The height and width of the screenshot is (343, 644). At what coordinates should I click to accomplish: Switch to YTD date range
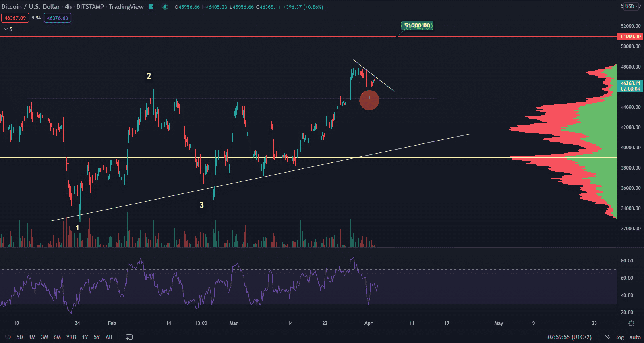click(x=71, y=337)
